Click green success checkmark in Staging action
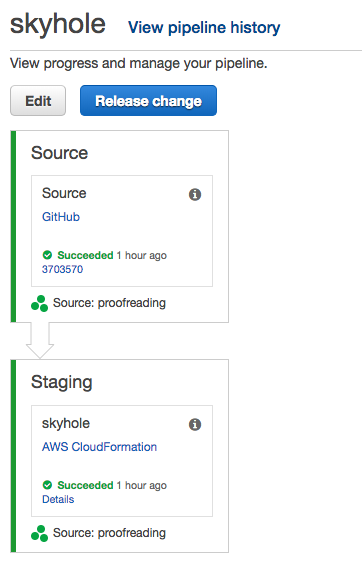Screen dimensions: 362x581 (x=47, y=485)
